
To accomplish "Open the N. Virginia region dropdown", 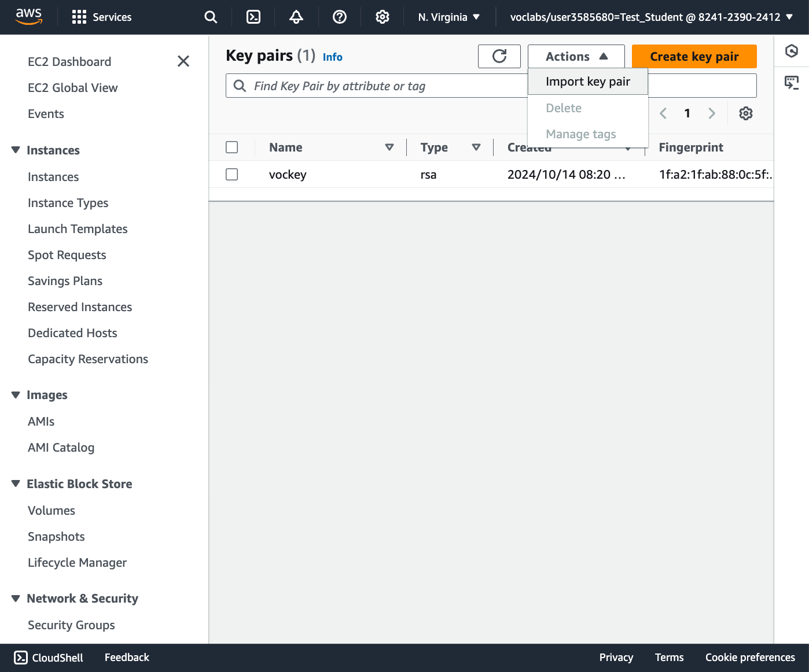I will pos(449,17).
